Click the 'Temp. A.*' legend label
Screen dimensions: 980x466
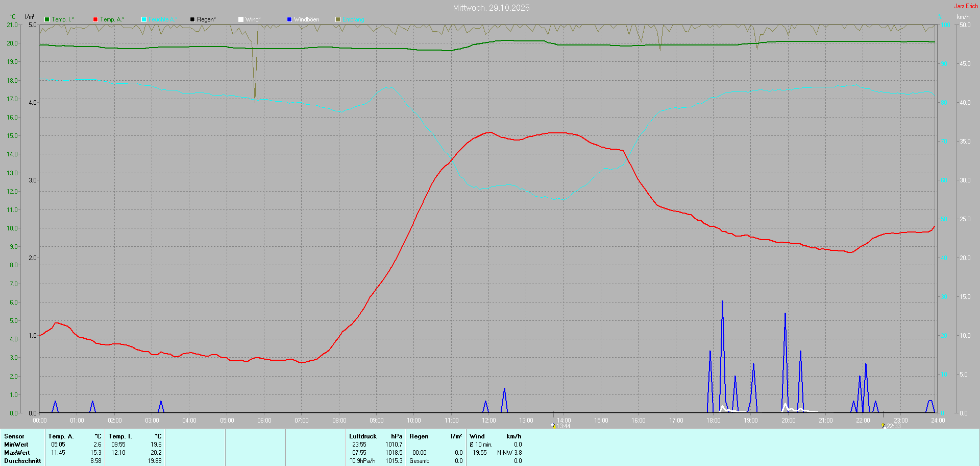click(112, 19)
